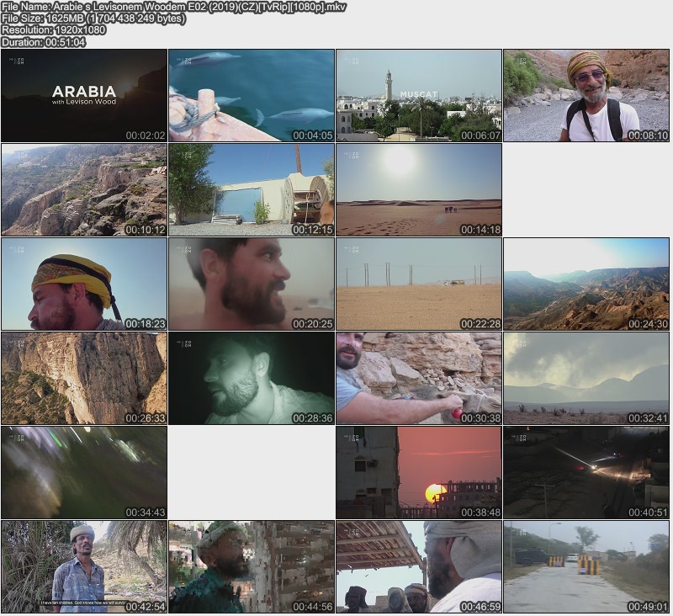Open the desert sun thumbnail at 00:14:18
The image size is (673, 616).
point(419,189)
